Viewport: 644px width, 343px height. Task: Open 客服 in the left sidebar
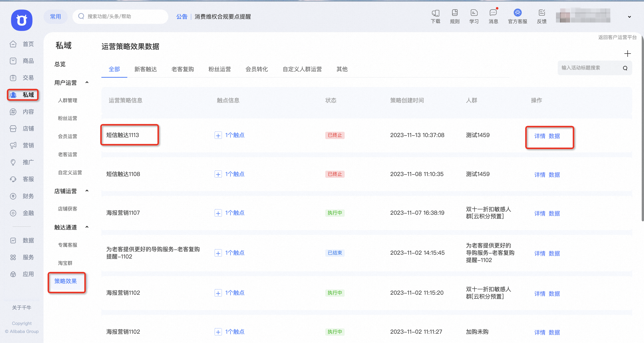coord(22,179)
